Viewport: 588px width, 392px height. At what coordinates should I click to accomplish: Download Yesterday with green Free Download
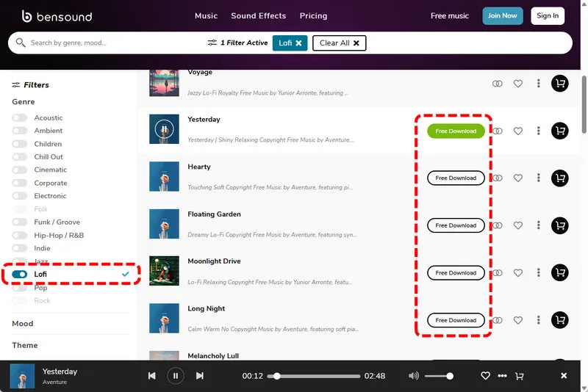pos(456,131)
